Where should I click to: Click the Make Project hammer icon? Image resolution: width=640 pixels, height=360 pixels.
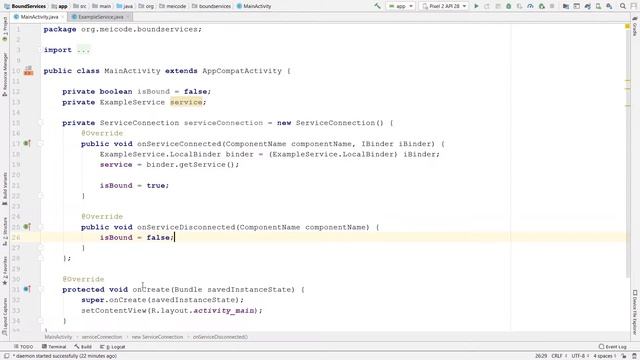378,6
